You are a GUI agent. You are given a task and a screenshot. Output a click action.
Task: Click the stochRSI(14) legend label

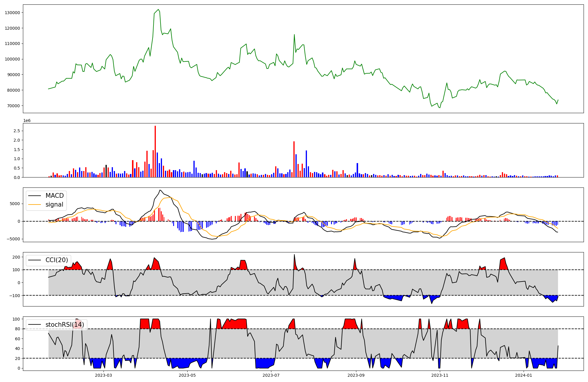(65, 325)
